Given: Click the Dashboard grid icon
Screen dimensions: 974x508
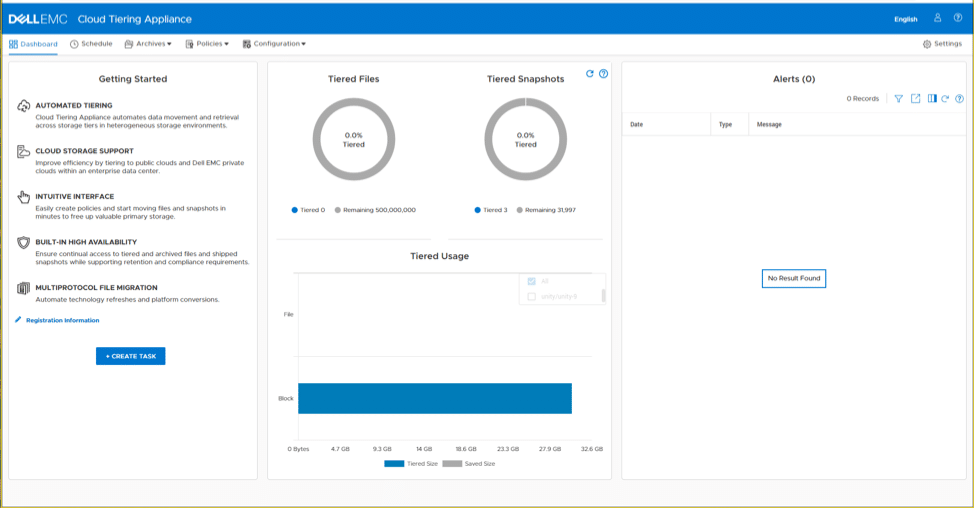Looking at the screenshot, I should pyautogui.click(x=13, y=44).
